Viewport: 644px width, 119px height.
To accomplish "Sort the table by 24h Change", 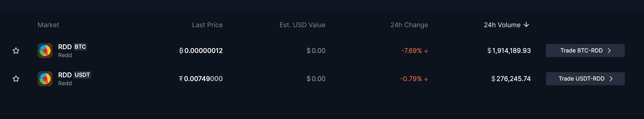I will click(x=409, y=25).
